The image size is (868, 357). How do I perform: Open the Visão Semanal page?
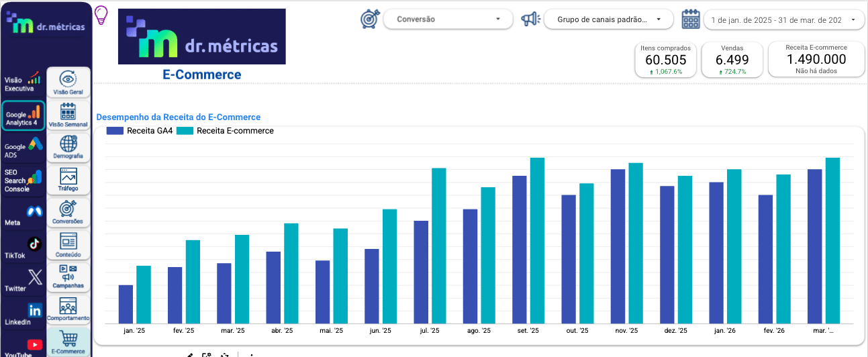(68, 115)
